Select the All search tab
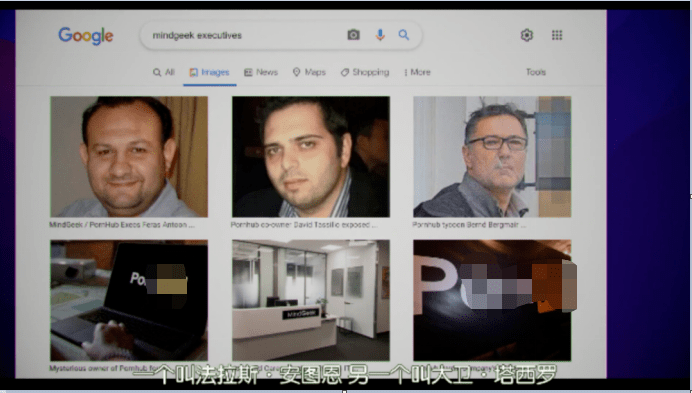The image size is (692, 393). coord(164,72)
